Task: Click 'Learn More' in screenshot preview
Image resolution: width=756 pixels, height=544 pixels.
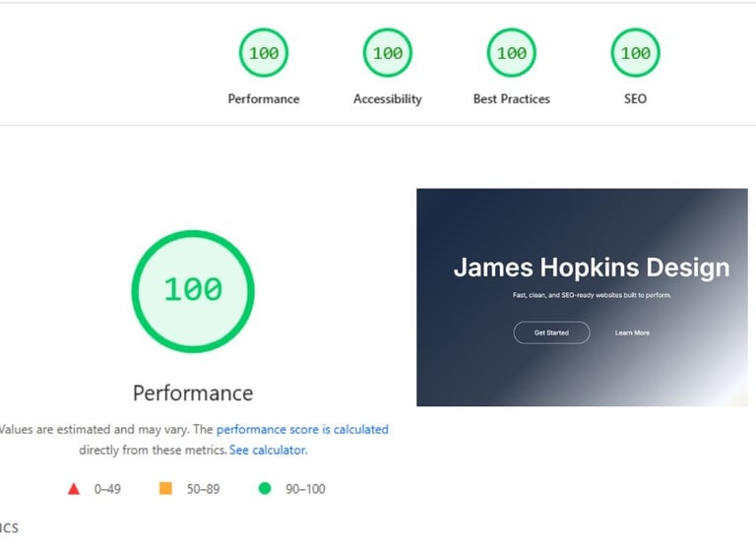Action: [x=632, y=332]
